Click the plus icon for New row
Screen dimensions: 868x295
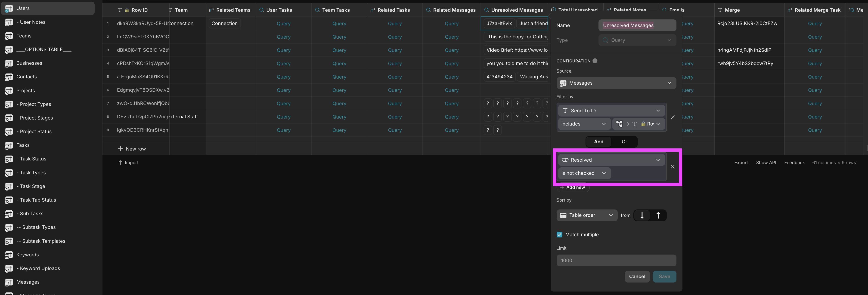pos(120,149)
